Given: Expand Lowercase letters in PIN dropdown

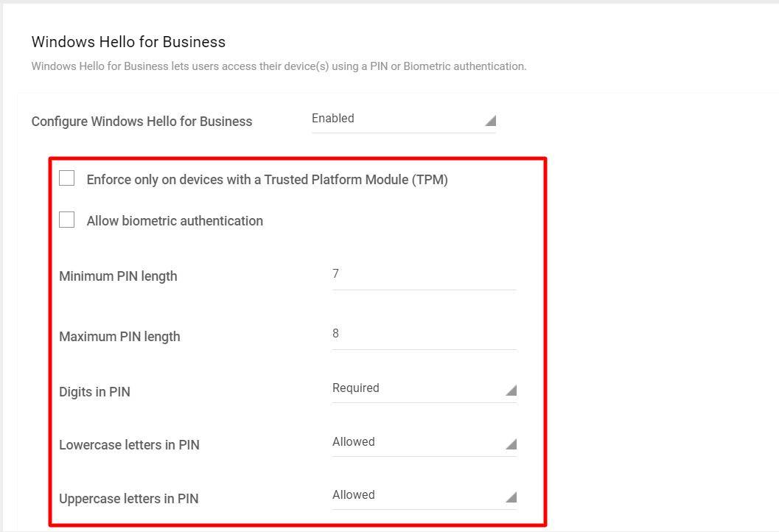Looking at the screenshot, I should (425, 443).
